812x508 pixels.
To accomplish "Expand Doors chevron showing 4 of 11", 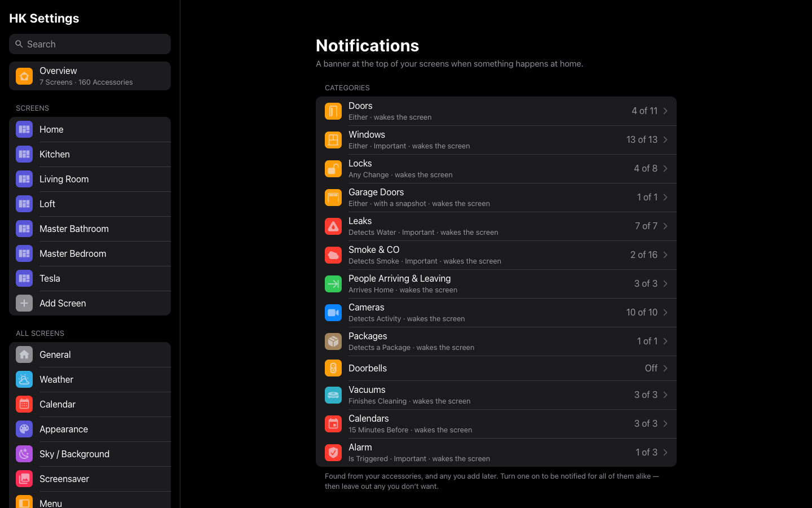I will coord(665,111).
